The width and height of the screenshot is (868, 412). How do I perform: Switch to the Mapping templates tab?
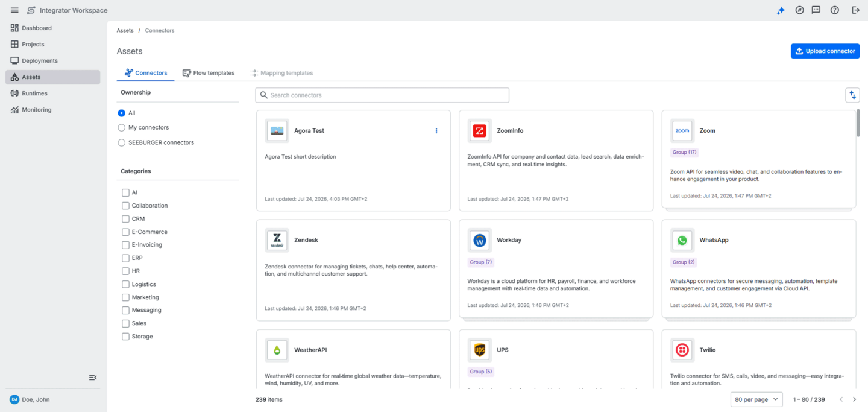(281, 73)
